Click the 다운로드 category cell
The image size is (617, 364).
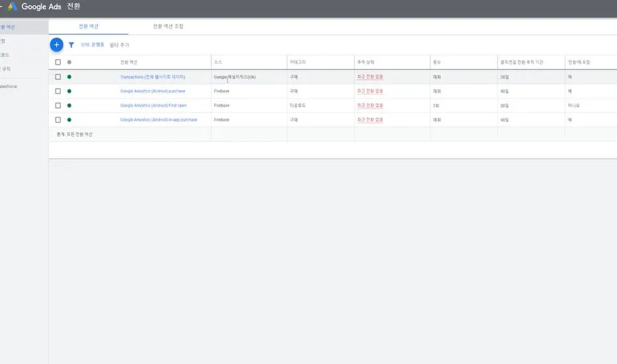[298, 105]
